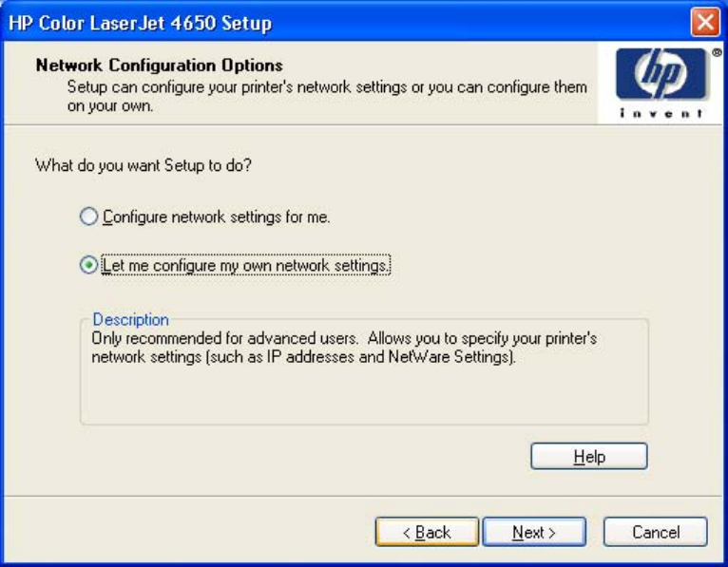The image size is (728, 567).
Task: Click the Description group label
Action: tap(130, 319)
